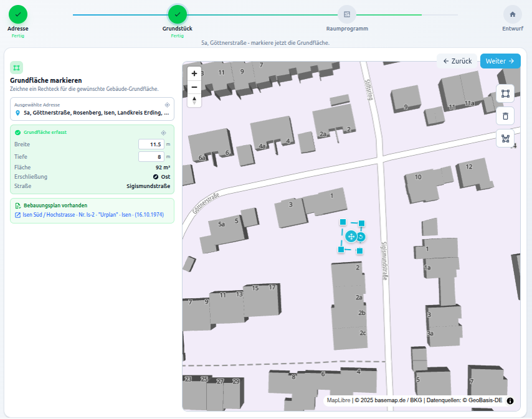Click the Zurück button
The height and width of the screenshot is (419, 532).
click(457, 61)
